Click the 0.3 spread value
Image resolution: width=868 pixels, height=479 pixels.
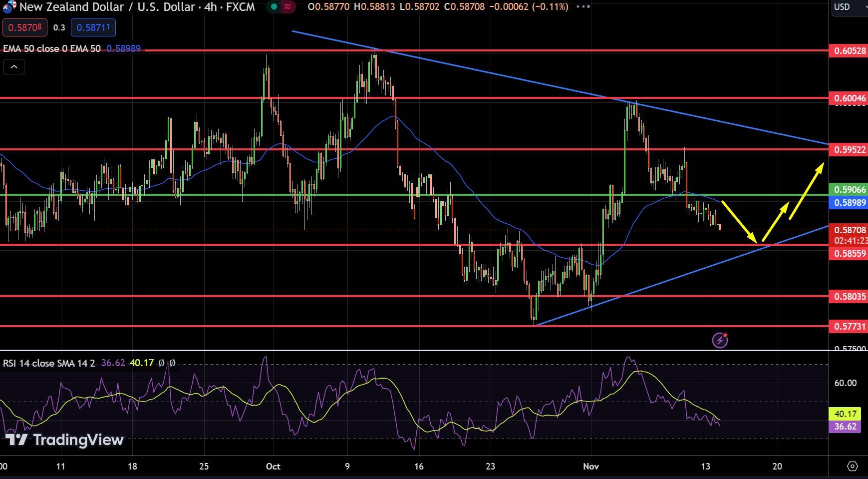(x=59, y=27)
